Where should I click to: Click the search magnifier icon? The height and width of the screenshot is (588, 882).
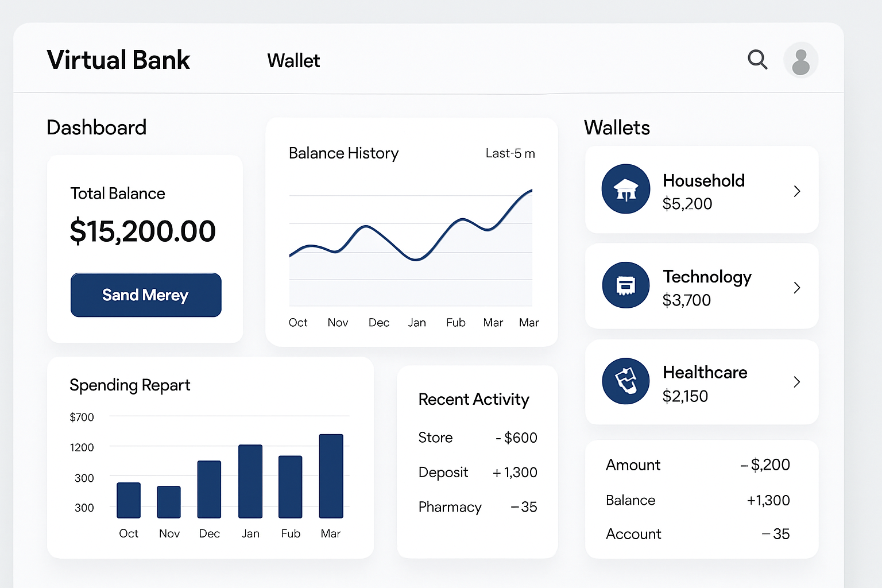coord(757,60)
